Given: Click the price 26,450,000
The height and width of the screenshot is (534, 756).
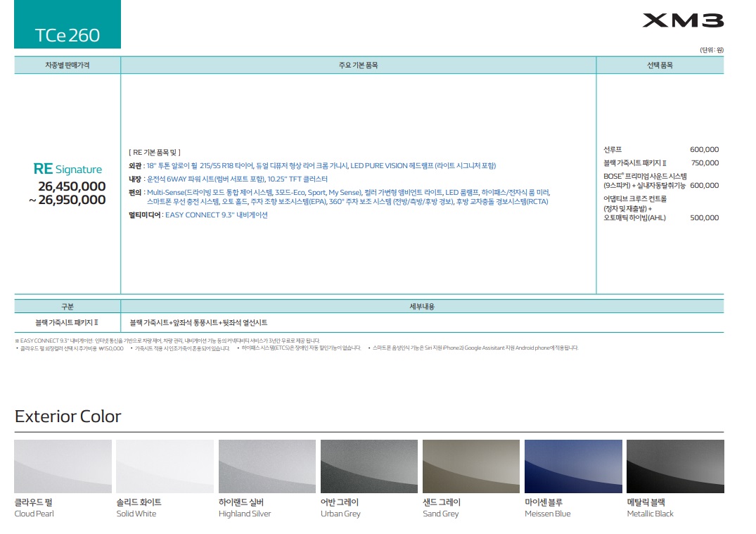Looking at the screenshot, I should (x=72, y=186).
